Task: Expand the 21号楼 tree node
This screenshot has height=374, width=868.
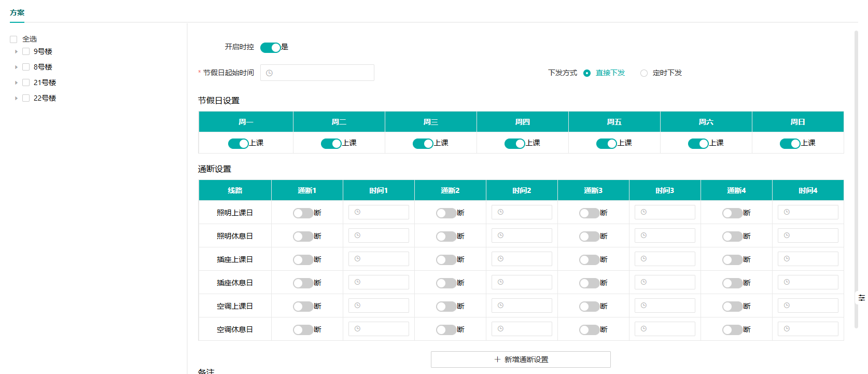Action: pyautogui.click(x=16, y=83)
